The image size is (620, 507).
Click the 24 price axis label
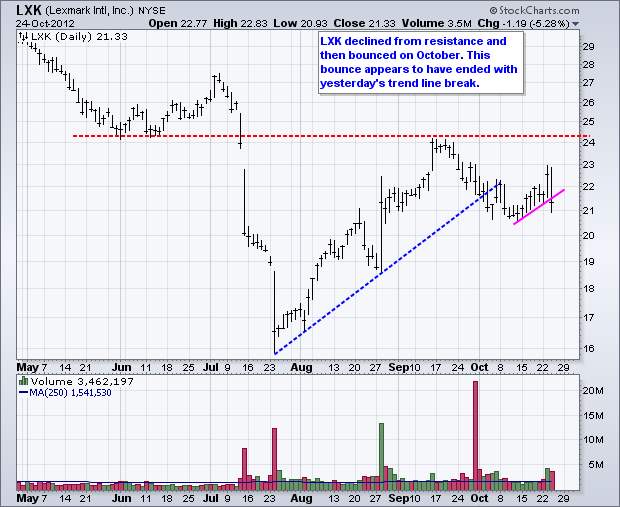point(588,142)
